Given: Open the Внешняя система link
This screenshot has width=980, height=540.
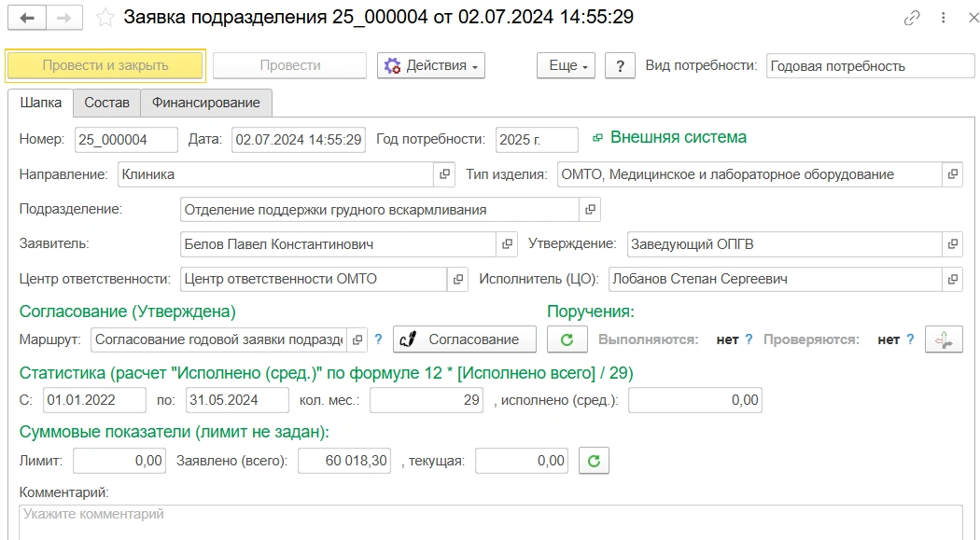Looking at the screenshot, I should pos(679,137).
